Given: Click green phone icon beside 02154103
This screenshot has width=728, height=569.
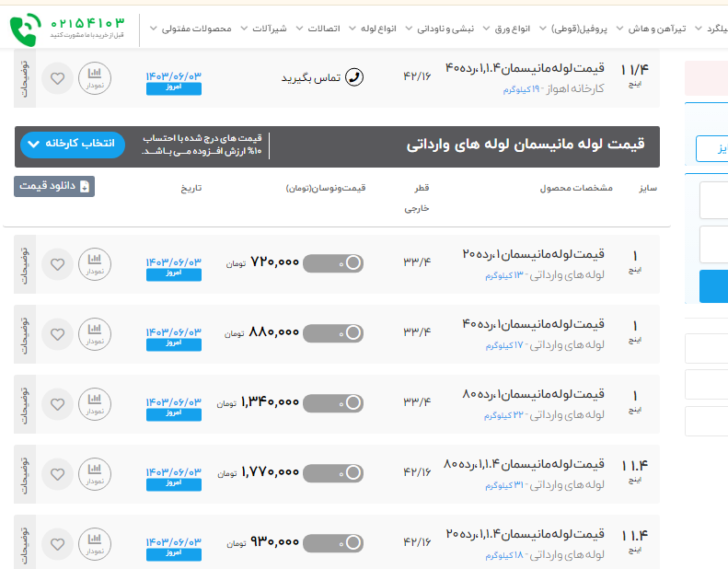Looking at the screenshot, I should (x=26, y=30).
